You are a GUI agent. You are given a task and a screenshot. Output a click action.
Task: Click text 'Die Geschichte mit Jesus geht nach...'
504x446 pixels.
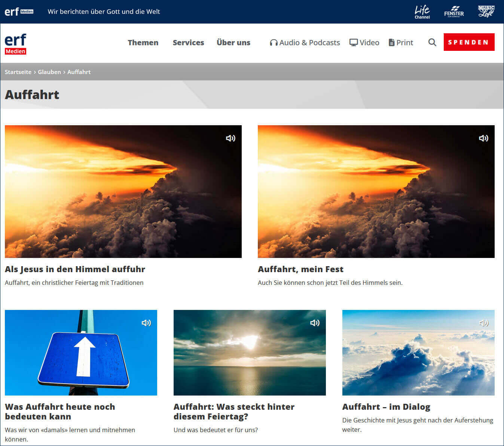pos(418,425)
